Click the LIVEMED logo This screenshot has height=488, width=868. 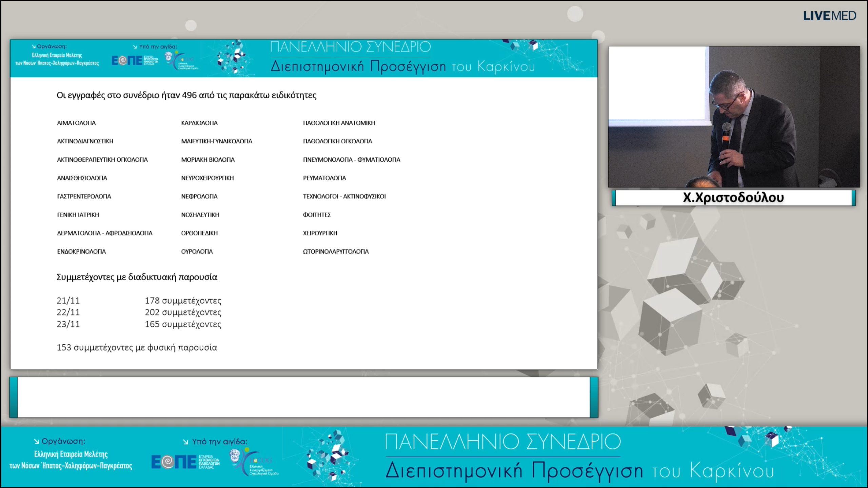[x=829, y=16]
